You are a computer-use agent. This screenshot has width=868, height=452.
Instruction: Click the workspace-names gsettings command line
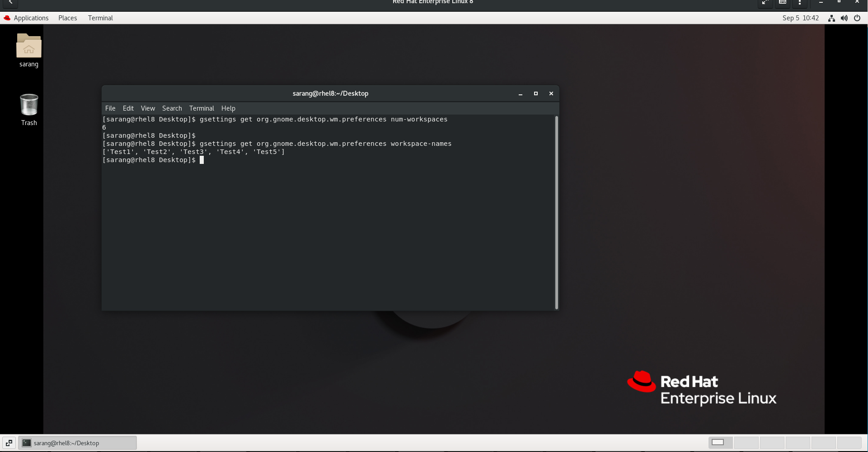pos(277,144)
